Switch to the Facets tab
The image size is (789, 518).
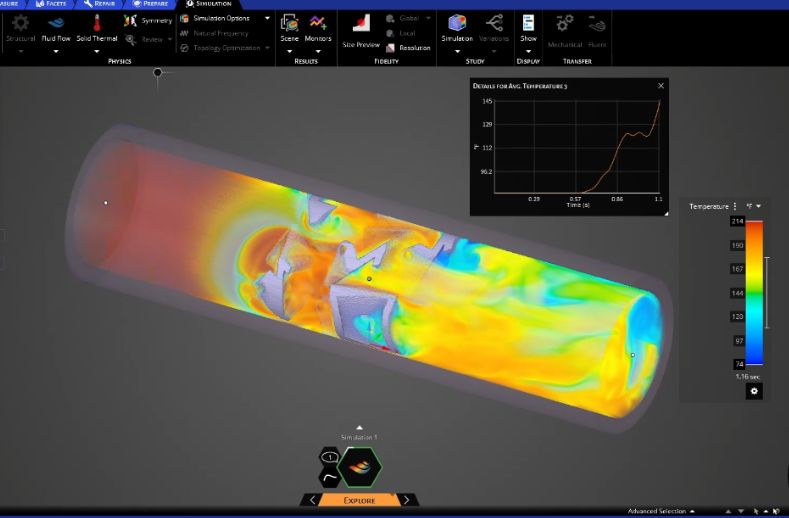click(51, 4)
